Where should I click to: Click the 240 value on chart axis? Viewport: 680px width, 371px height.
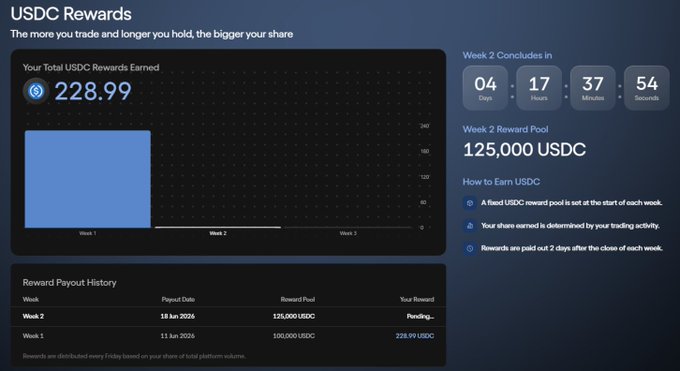424,126
